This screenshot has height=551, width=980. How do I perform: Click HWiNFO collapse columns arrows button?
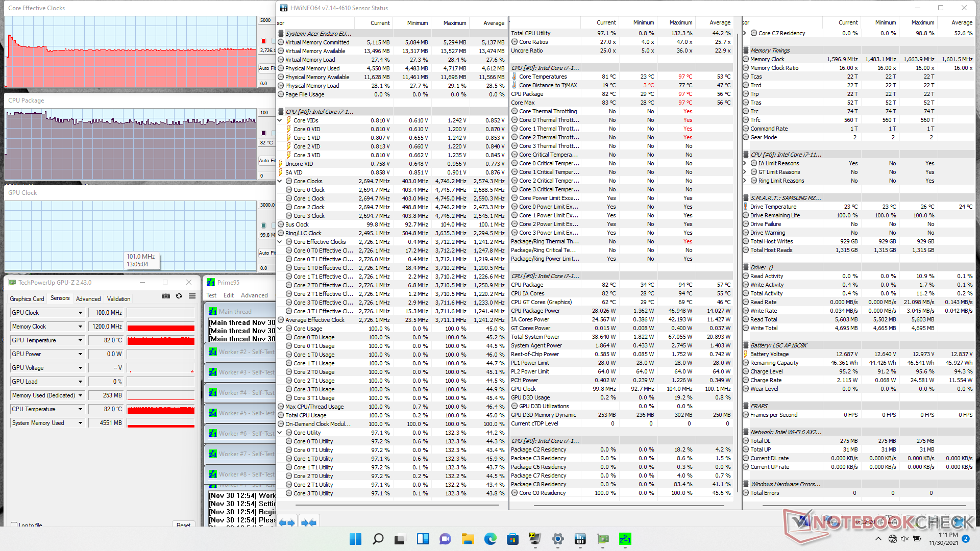click(309, 522)
